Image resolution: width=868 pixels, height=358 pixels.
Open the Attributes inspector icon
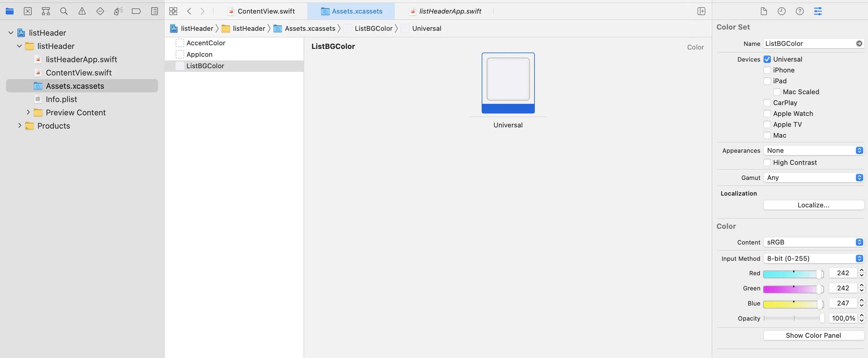pyautogui.click(x=818, y=11)
